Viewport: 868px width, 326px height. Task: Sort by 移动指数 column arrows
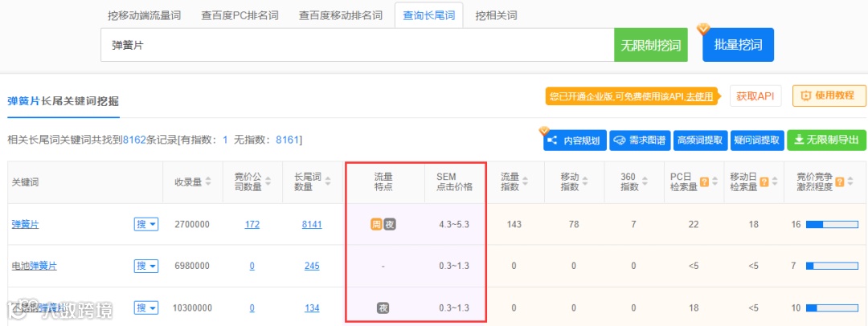pyautogui.click(x=584, y=182)
